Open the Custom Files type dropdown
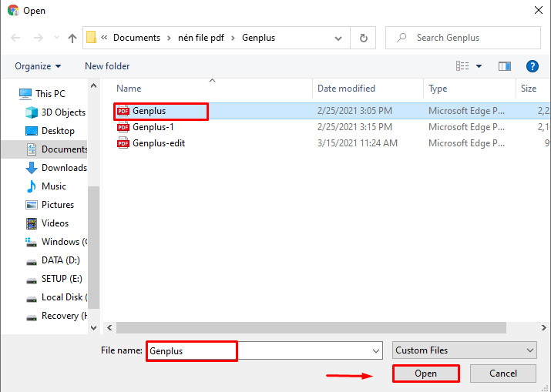The image size is (551, 392). [x=465, y=350]
